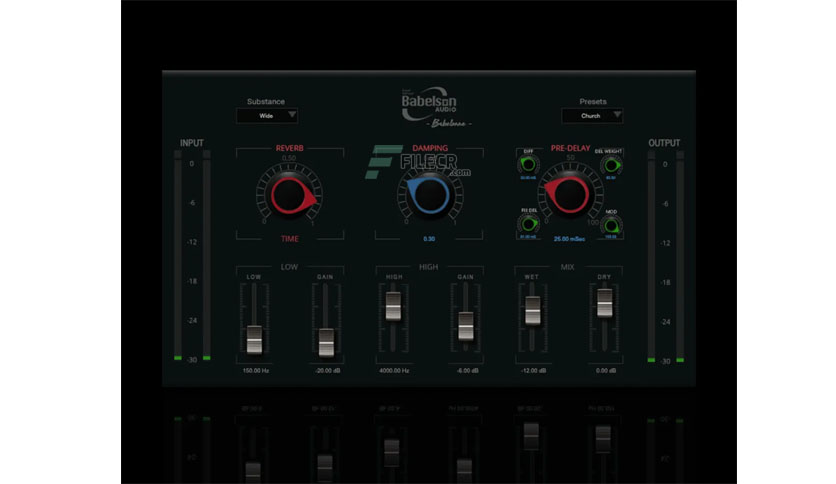This screenshot has width=836, height=484.
Task: Click the OUTPUT level meter
Action: click(x=665, y=257)
